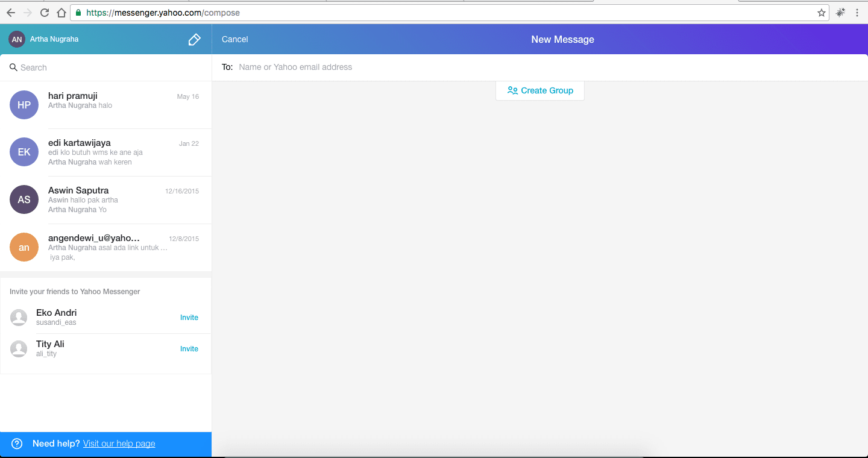
Task: Select the Aswin Saputra conversation
Action: coord(105,199)
